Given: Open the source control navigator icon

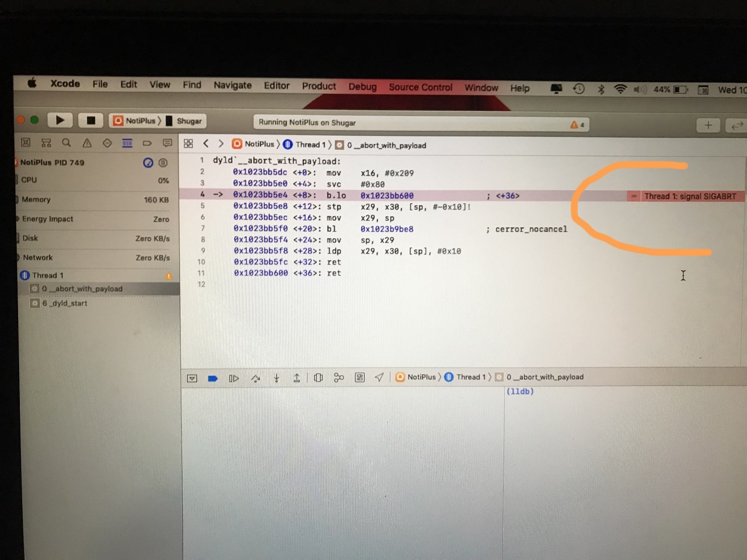Looking at the screenshot, I should coord(46,142).
